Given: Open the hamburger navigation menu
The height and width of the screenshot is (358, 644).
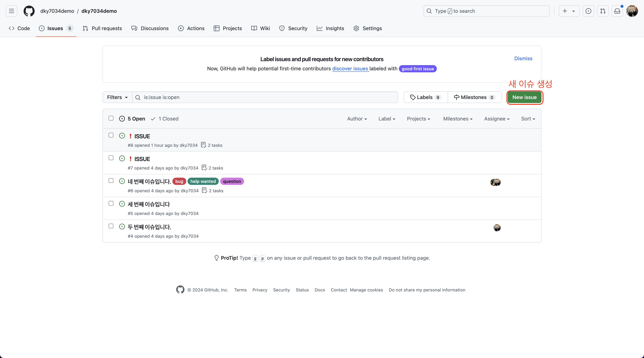Looking at the screenshot, I should point(12,11).
